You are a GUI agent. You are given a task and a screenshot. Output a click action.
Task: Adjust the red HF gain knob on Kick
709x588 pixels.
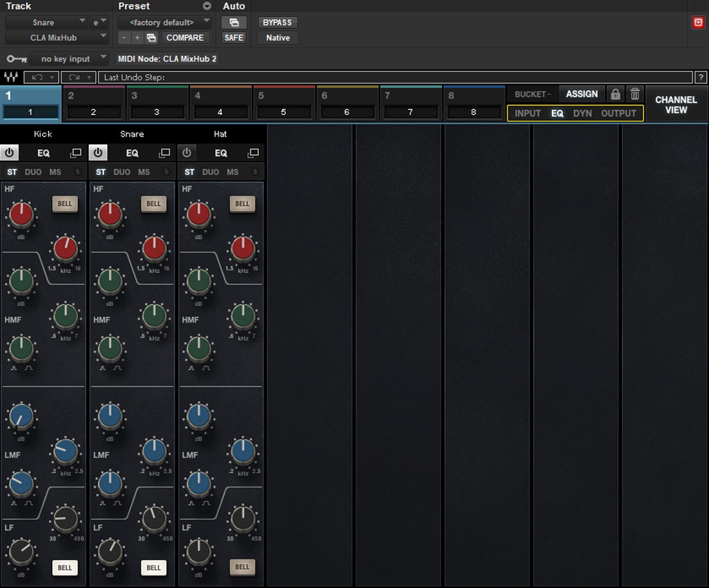pyautogui.click(x=21, y=215)
